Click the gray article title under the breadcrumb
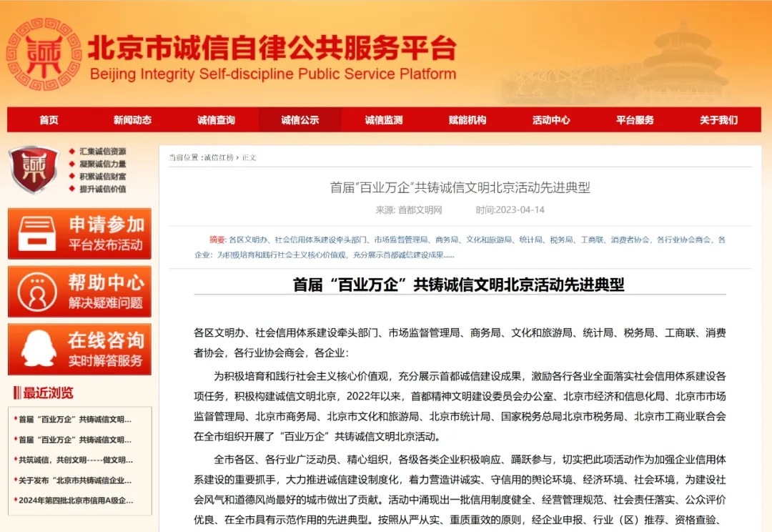 (x=460, y=187)
